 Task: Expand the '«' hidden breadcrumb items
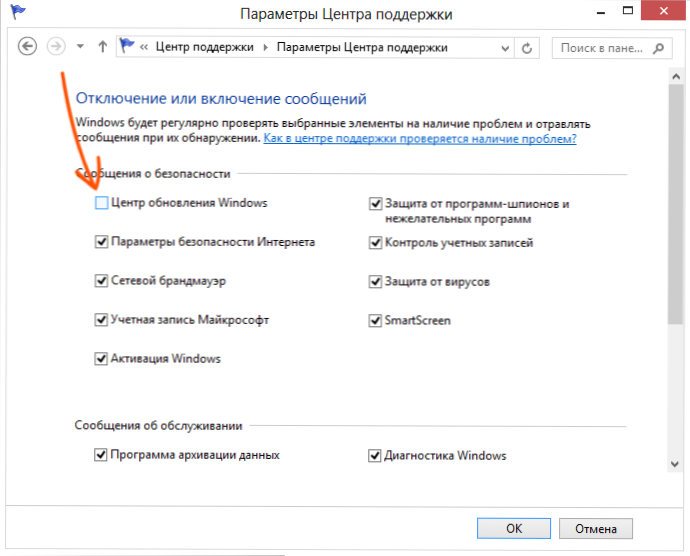tap(144, 47)
